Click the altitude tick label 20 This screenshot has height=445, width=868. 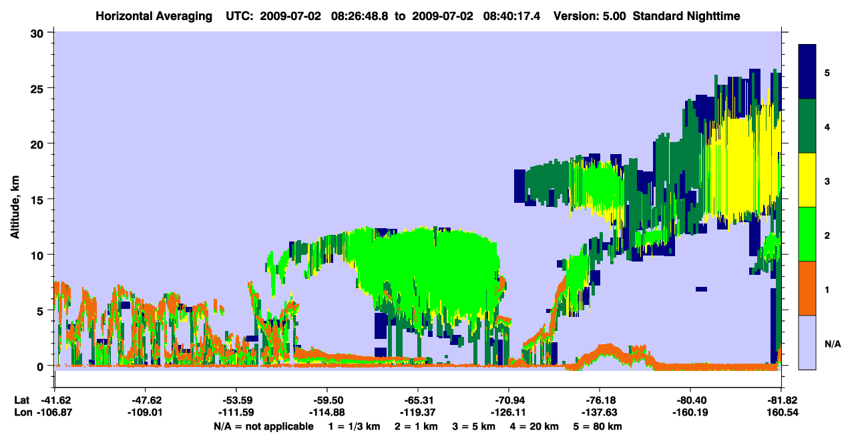38,143
